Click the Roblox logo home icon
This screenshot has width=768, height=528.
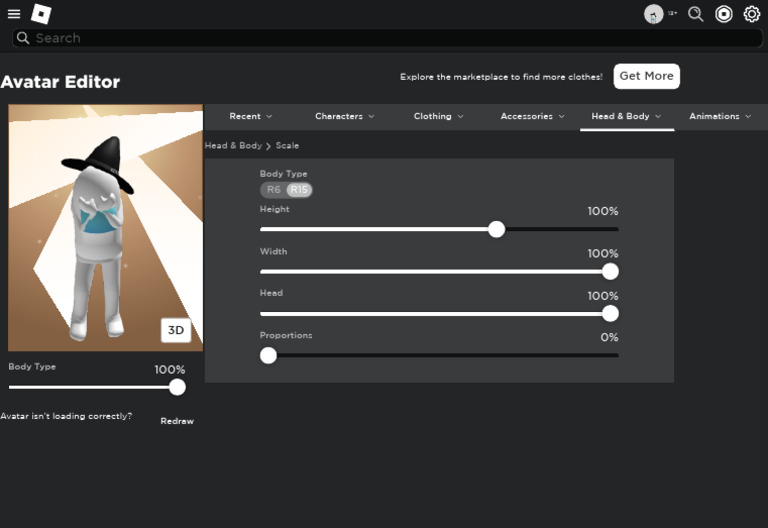41,14
